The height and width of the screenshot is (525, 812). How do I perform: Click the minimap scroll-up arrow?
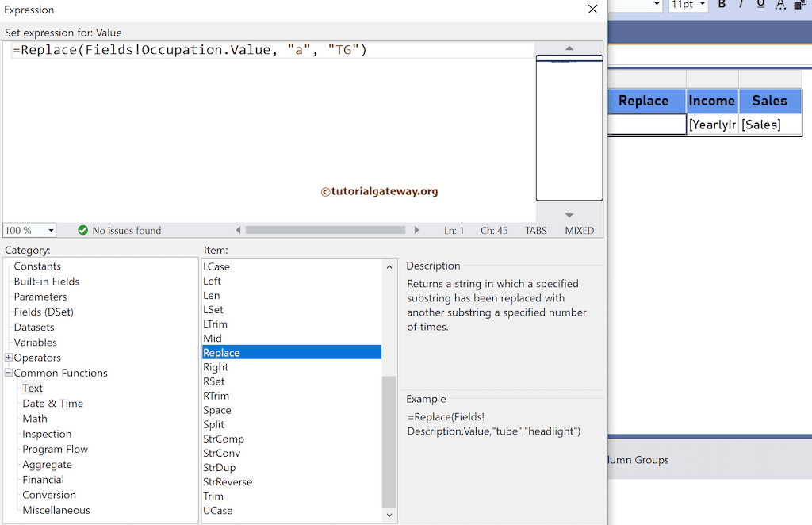569,47
